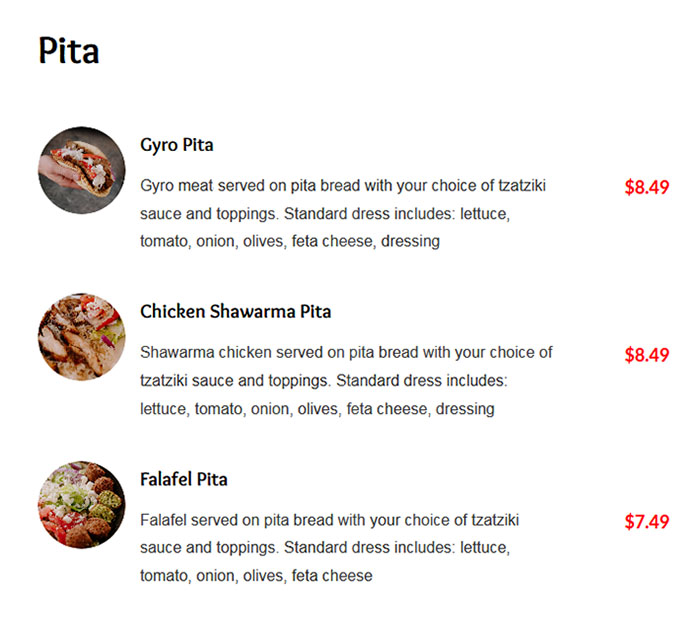Click Gyro Pita's line ending "feta cheese, dressing"
This screenshot has height=631, width=700.
point(290,241)
